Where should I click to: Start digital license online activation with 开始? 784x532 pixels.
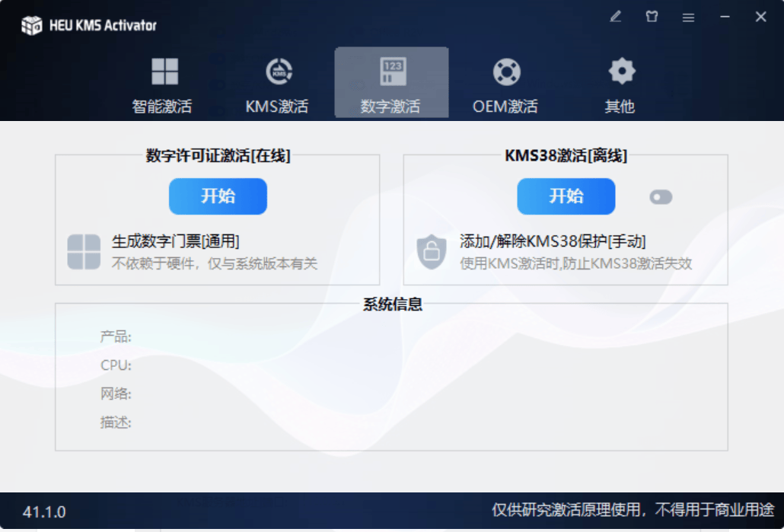click(218, 196)
